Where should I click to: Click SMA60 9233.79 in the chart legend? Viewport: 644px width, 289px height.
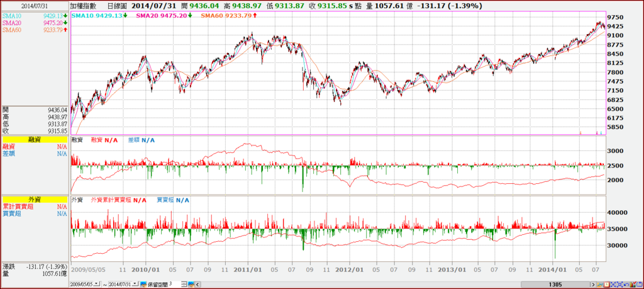tap(229, 16)
